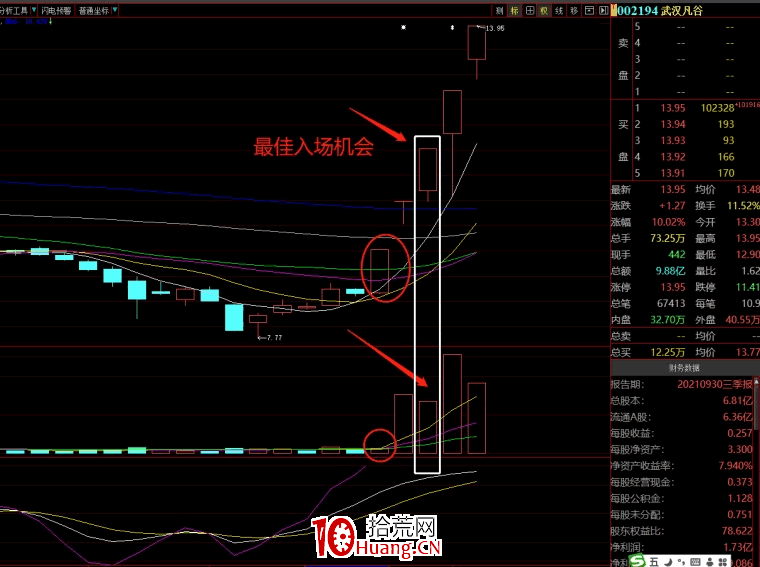This screenshot has width=760, height=567.
Task: Toggle the moon half-width input icon
Action: 668,562
